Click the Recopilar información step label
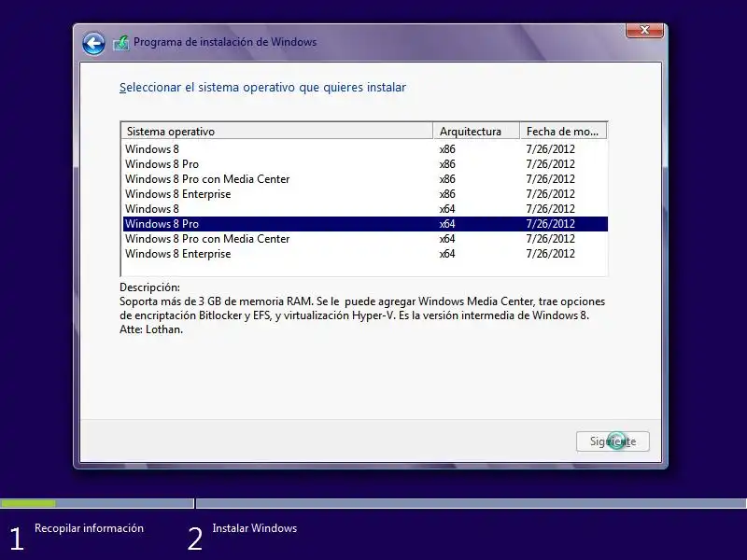The image size is (747, 560). 89,528
